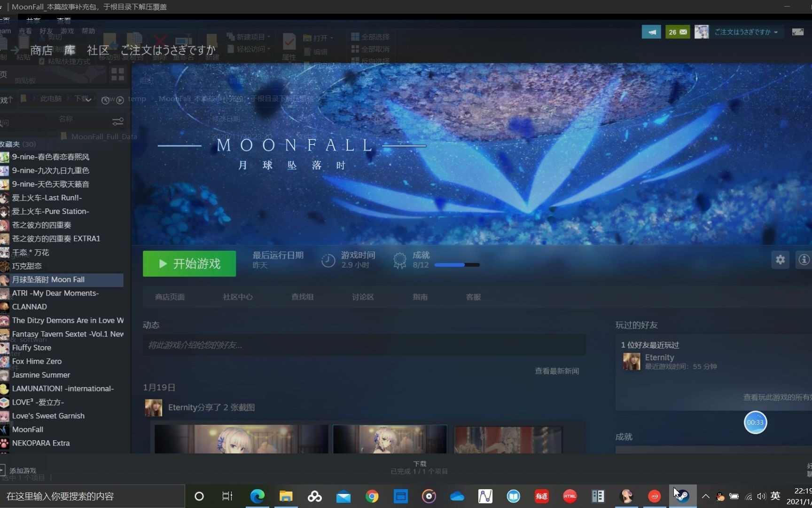Open the 社区 community tab
Viewport: 812px width, 508px height.
[x=98, y=50]
